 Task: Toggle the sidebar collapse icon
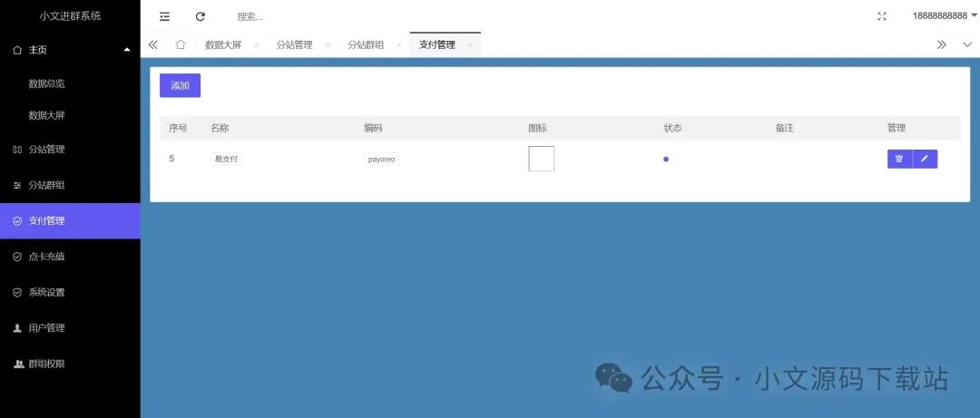click(x=164, y=17)
